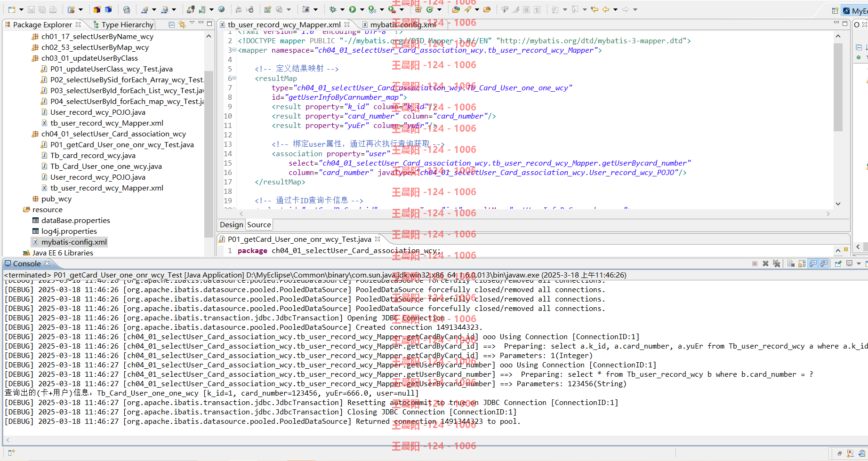Select P01_updateUserClass_wcy_Test.java file
This screenshot has height=461, width=868.
111,69
